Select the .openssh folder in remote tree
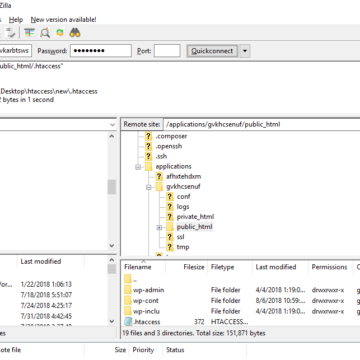 169,146
